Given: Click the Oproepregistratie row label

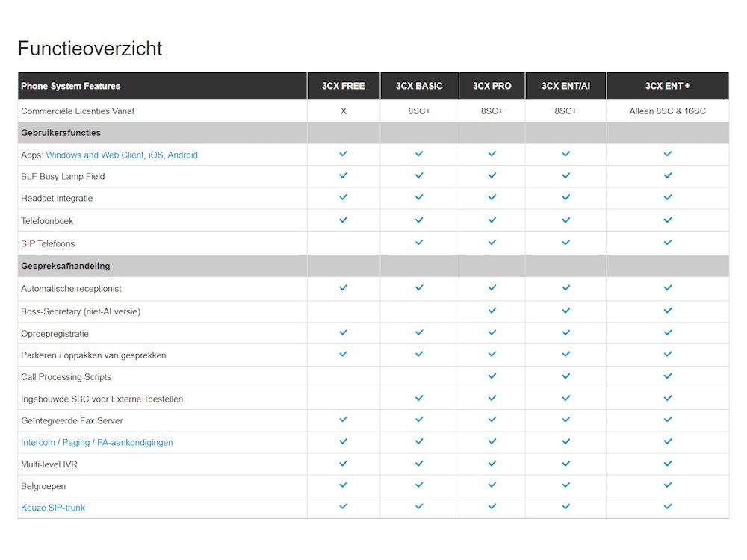Looking at the screenshot, I should click(x=55, y=334).
